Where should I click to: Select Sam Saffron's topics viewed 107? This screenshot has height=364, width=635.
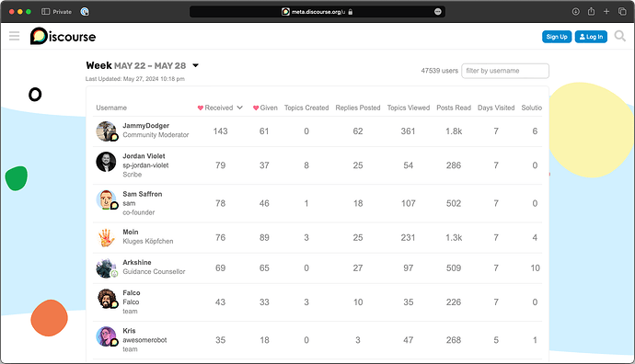point(409,203)
